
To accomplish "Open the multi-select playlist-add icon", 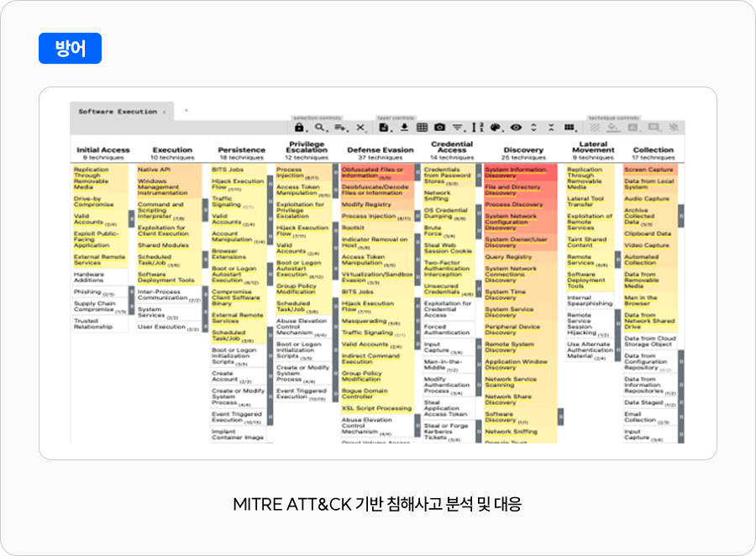I will [340, 128].
